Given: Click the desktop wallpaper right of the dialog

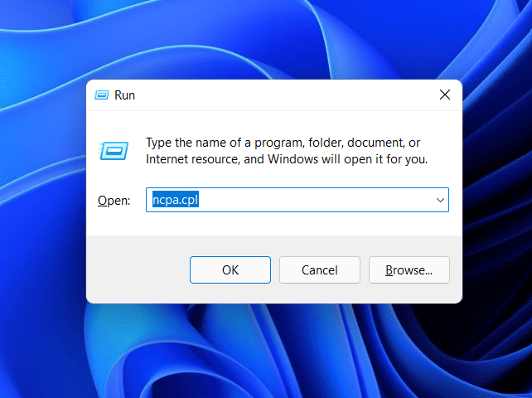Looking at the screenshot, I should pos(497,199).
